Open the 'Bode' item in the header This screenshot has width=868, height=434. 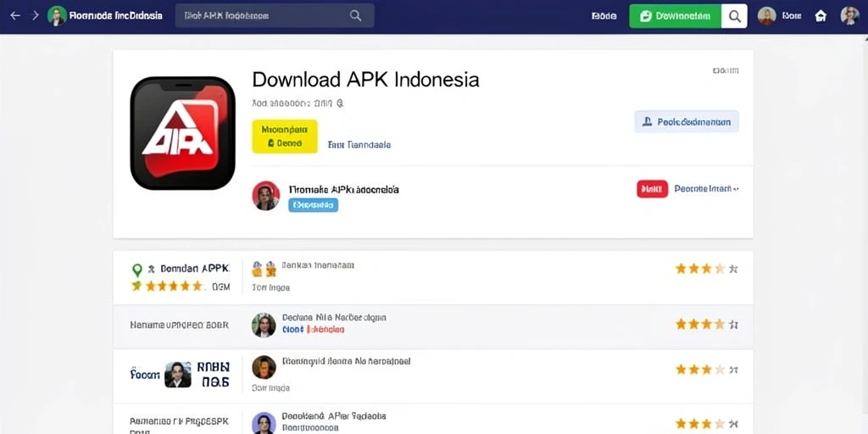(604, 16)
